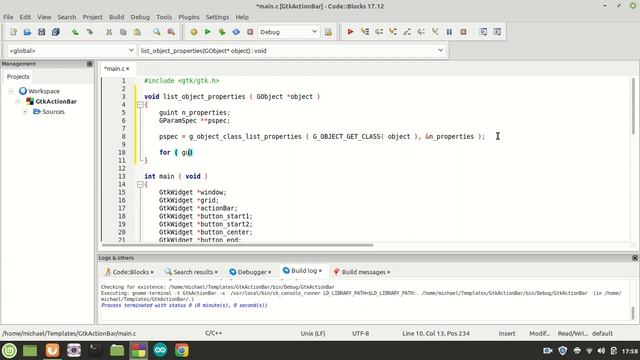
Task: Click the debugger Various info icon
Action: (x=497, y=32)
